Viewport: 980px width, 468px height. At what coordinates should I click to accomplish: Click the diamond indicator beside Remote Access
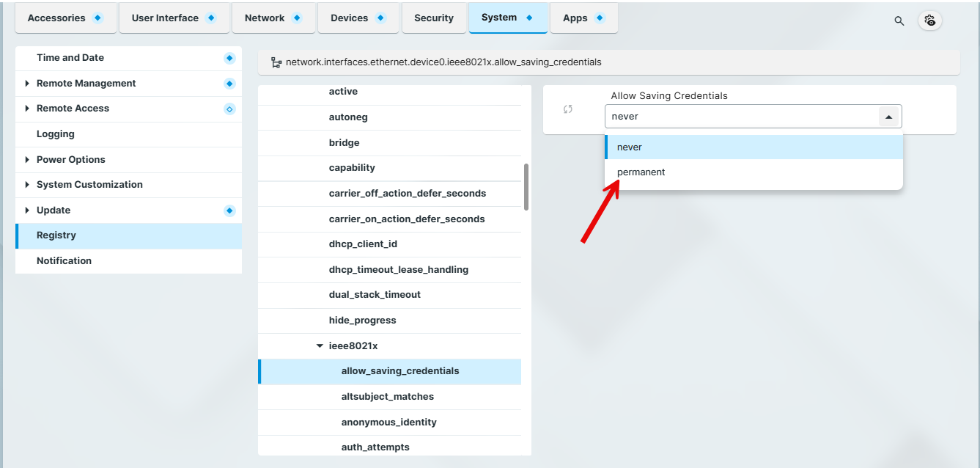point(229,109)
